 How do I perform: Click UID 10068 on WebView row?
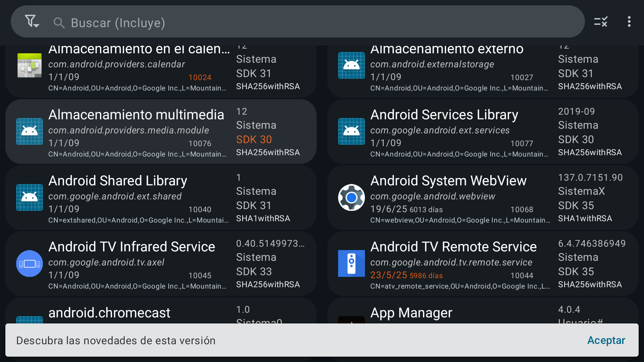(x=522, y=209)
